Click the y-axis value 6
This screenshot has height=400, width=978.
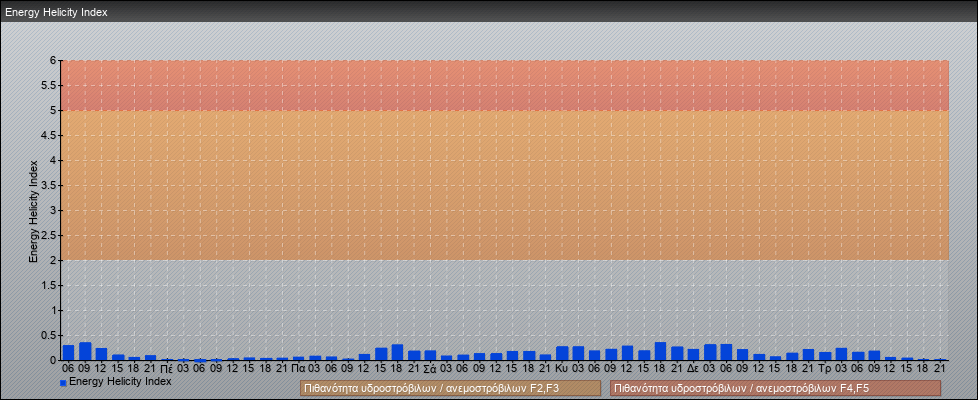pyautogui.click(x=54, y=61)
